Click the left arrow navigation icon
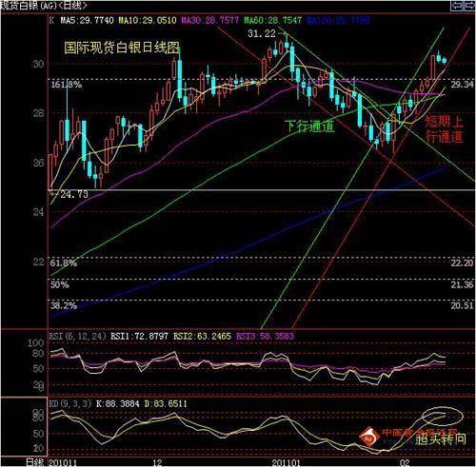This screenshot has width=476, height=467. pyautogui.click(x=457, y=6)
